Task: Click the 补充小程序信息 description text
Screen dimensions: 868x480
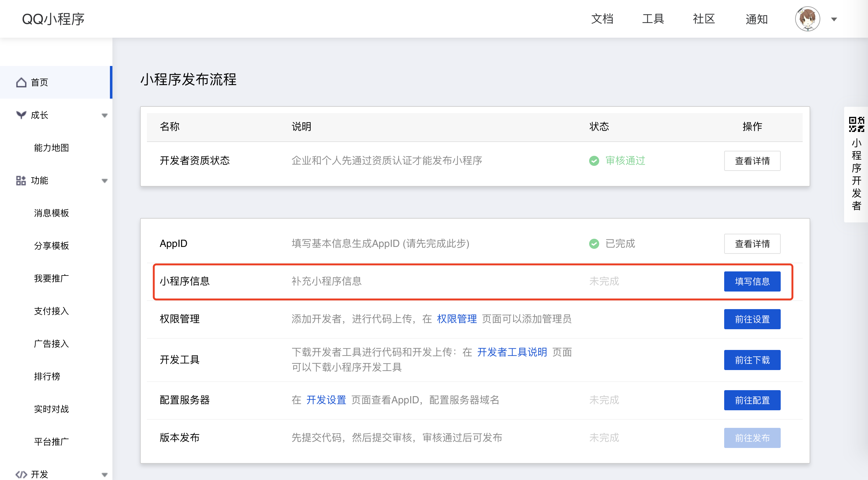Action: click(x=326, y=281)
